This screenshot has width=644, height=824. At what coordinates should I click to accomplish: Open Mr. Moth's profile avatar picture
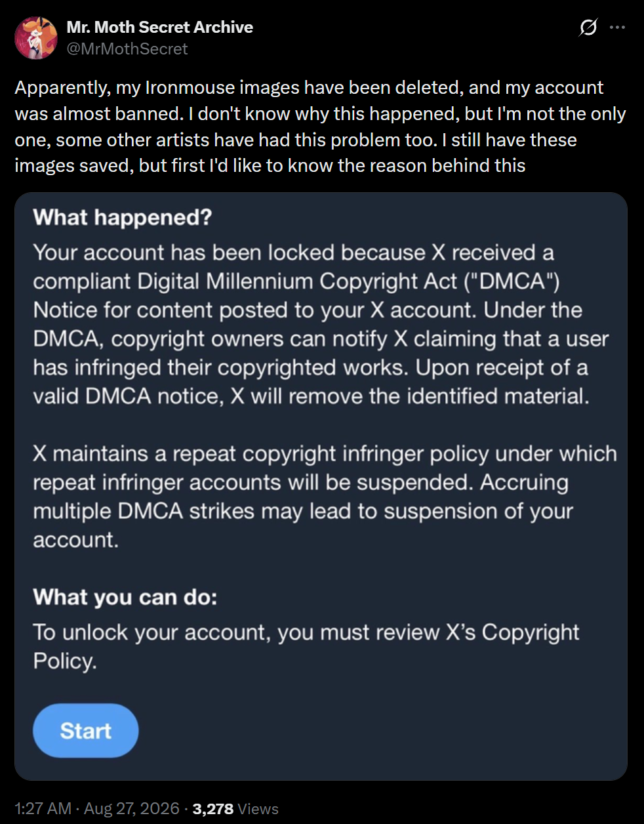[36, 38]
